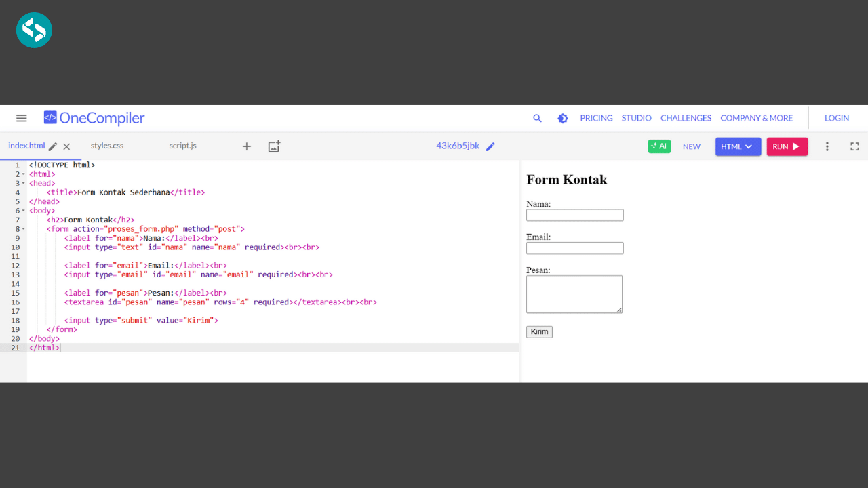Click the Nama input field
Viewport: 868px width, 488px height.
[574, 215]
